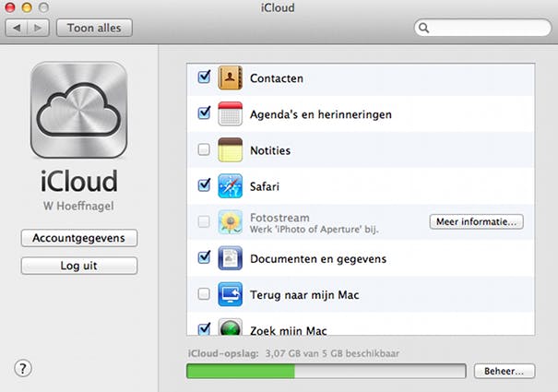Select the Zoek mijn Mac label

pos(289,330)
